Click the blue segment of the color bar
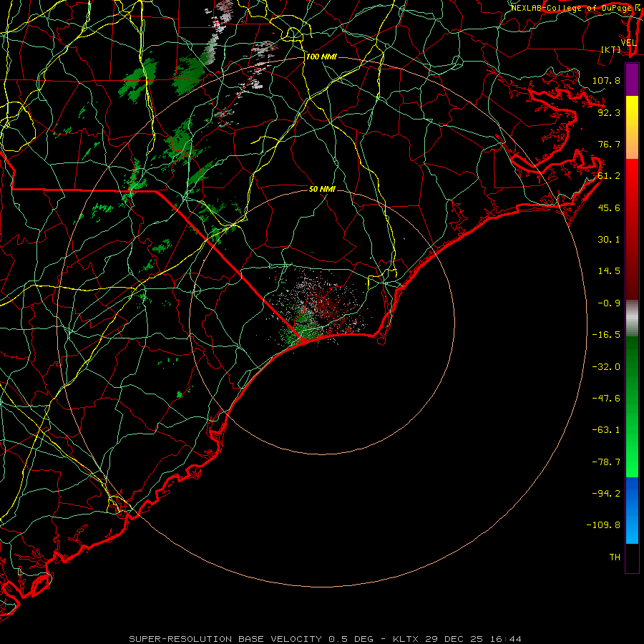The image size is (644, 644). [632, 510]
